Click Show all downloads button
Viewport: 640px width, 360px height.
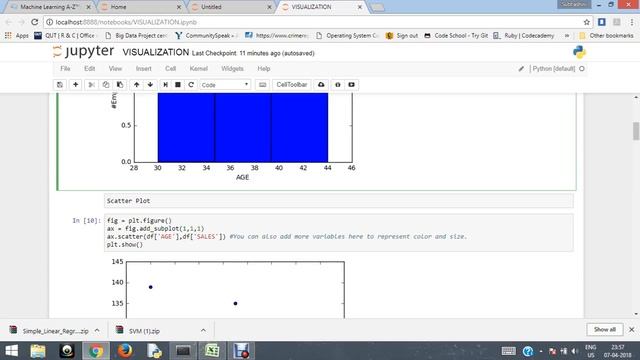coord(604,329)
